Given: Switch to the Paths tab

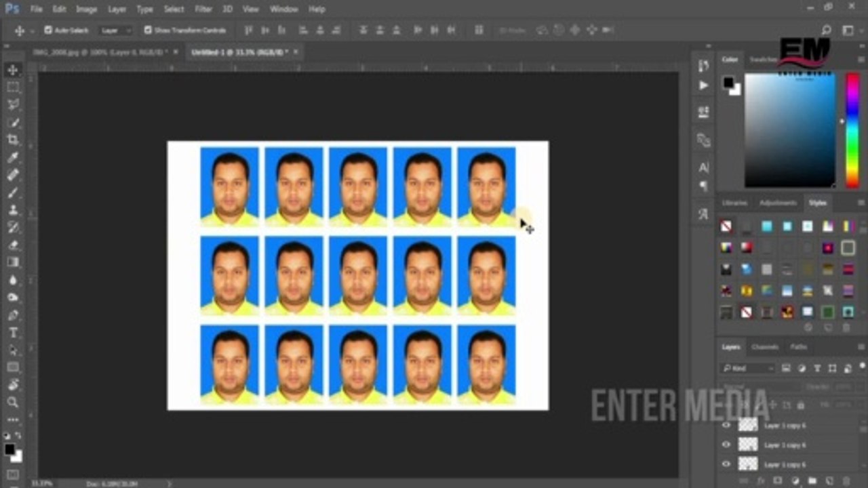Looking at the screenshot, I should [x=799, y=347].
